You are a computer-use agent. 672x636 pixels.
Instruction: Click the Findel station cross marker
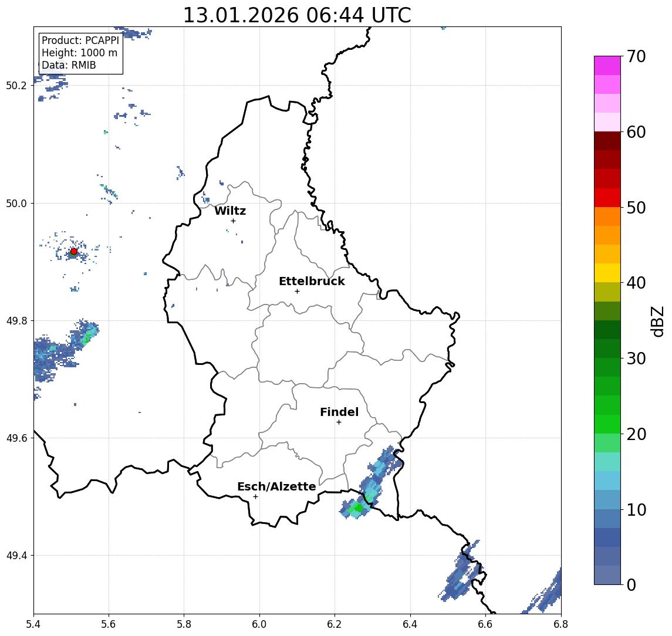click(339, 422)
